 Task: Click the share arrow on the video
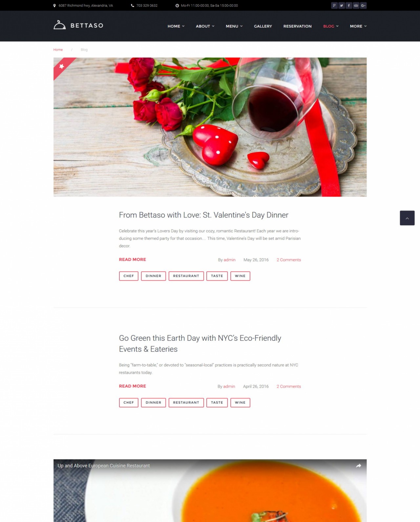point(358,466)
